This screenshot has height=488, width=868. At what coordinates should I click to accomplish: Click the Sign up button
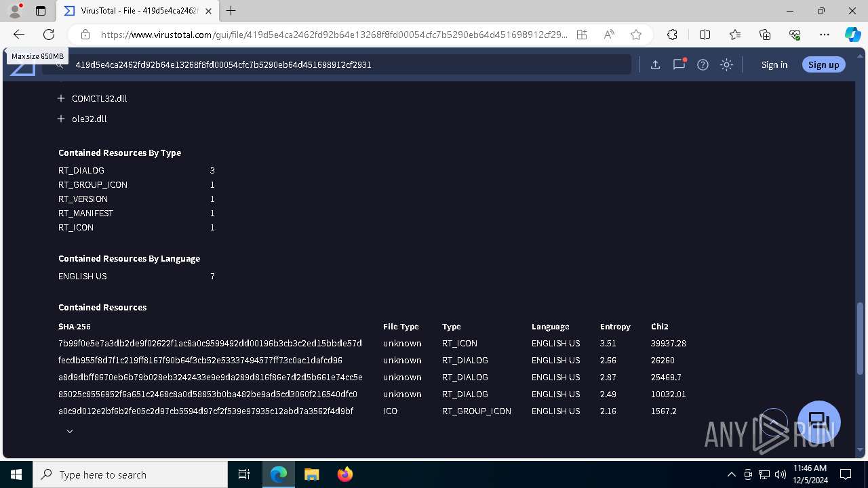click(x=824, y=64)
